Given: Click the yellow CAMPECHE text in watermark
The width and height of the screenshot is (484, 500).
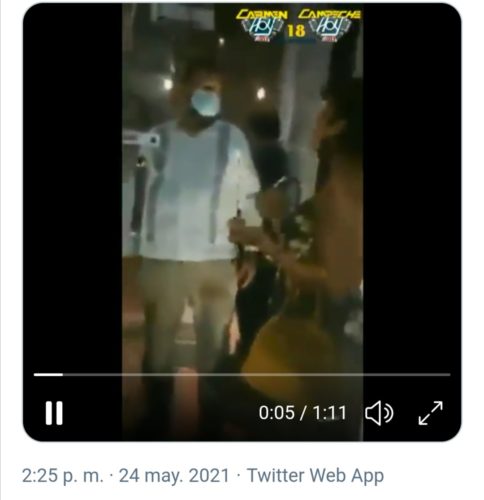Looking at the screenshot, I should click(329, 14).
